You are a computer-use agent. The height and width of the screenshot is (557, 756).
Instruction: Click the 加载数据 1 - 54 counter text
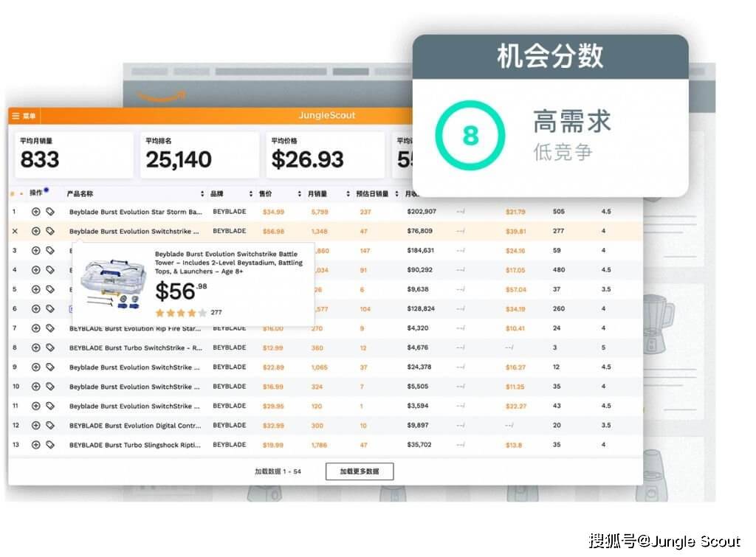click(278, 471)
